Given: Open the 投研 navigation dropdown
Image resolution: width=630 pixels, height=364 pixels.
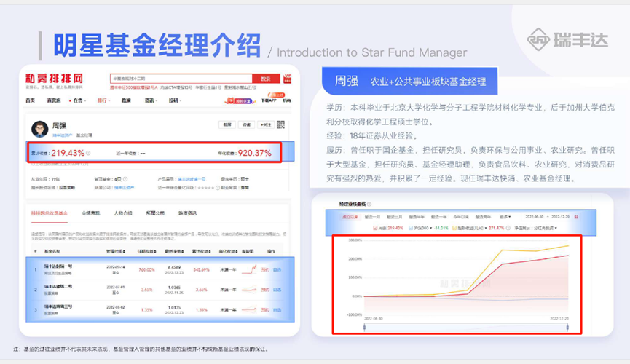Looking at the screenshot, I should [175, 100].
